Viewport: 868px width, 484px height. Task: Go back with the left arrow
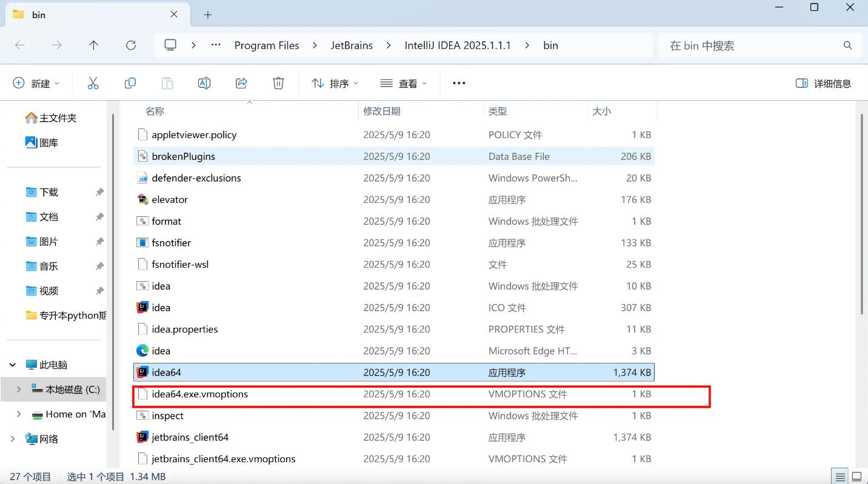pos(19,45)
